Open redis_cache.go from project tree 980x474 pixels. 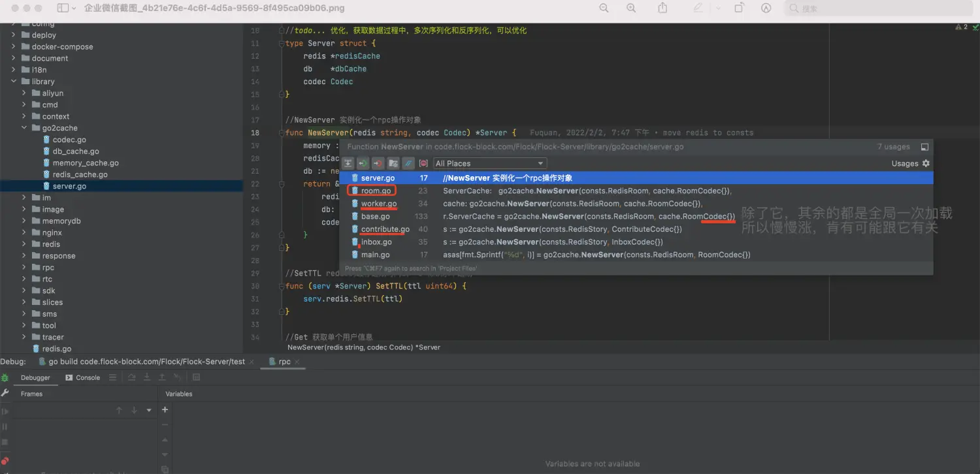pos(80,174)
